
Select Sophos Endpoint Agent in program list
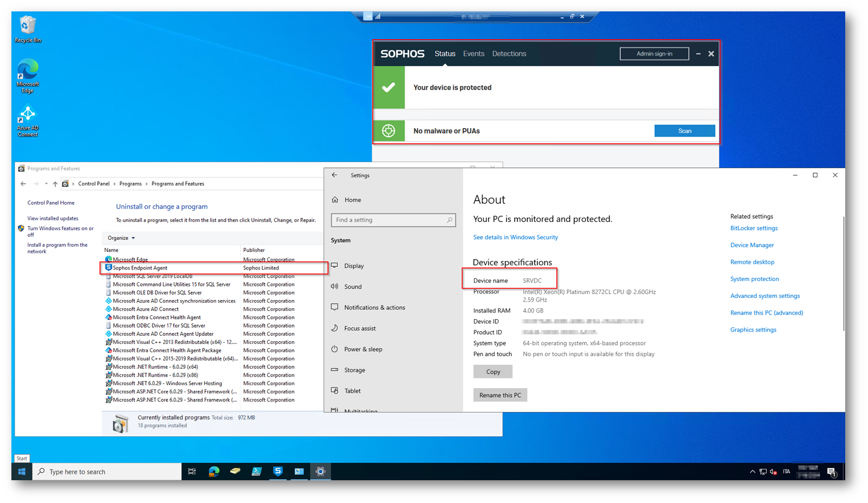coord(214,268)
